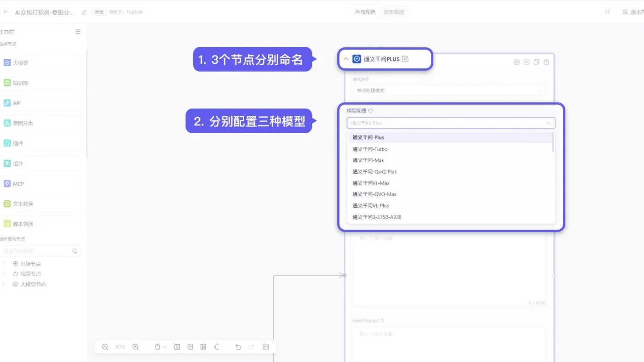Switch to the 发布渠道 tab
This screenshot has height=362, width=644.
point(394,12)
